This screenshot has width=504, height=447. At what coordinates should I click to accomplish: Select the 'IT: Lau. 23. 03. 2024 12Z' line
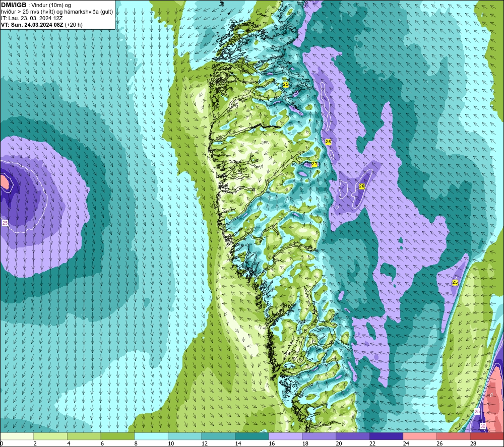pos(32,18)
